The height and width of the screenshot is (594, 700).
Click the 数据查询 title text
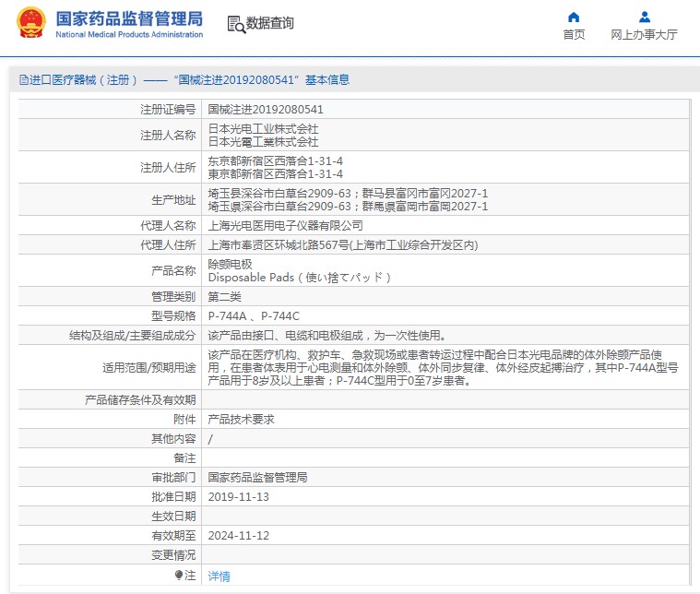269,23
